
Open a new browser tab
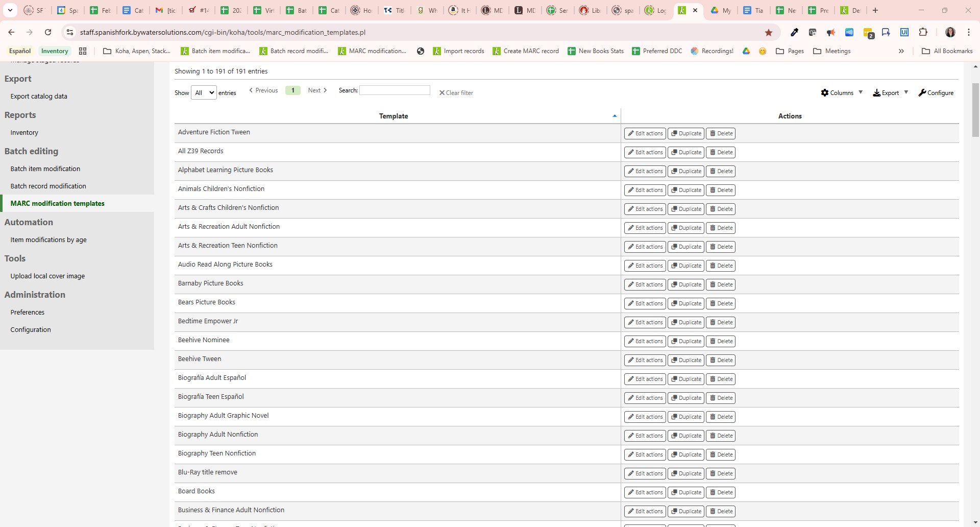875,10
